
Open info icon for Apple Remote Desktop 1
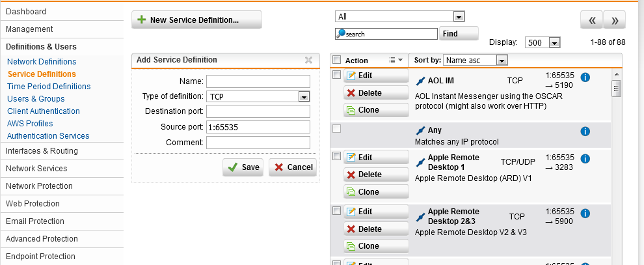tap(584, 159)
